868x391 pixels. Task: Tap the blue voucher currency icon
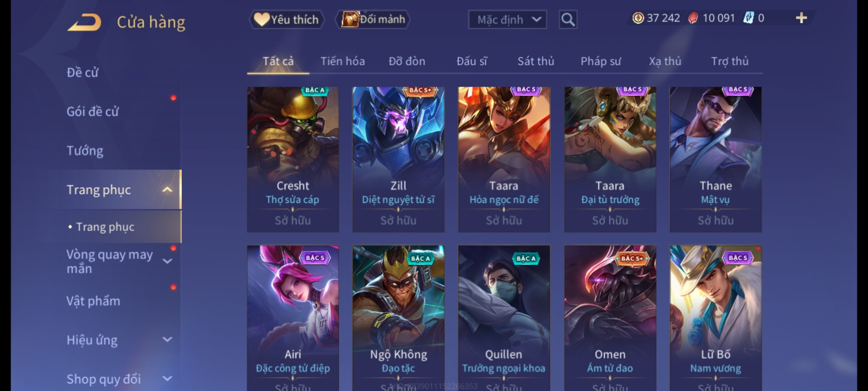pos(748,18)
